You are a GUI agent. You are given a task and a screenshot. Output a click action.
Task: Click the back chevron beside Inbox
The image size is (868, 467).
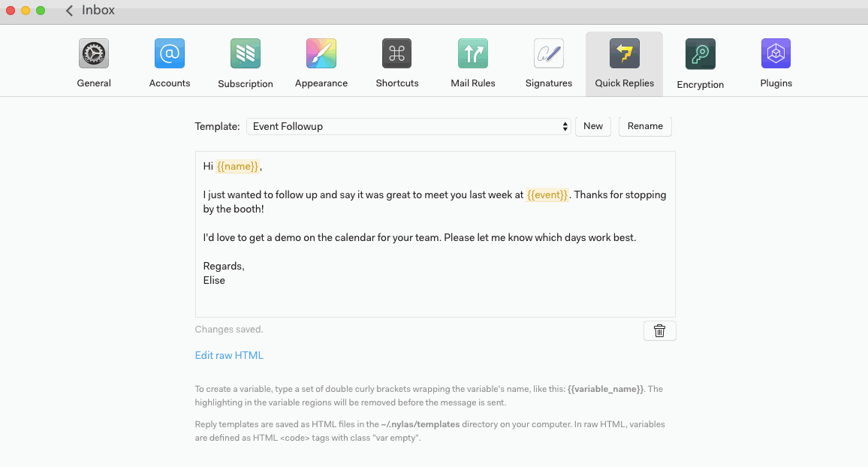click(x=70, y=11)
